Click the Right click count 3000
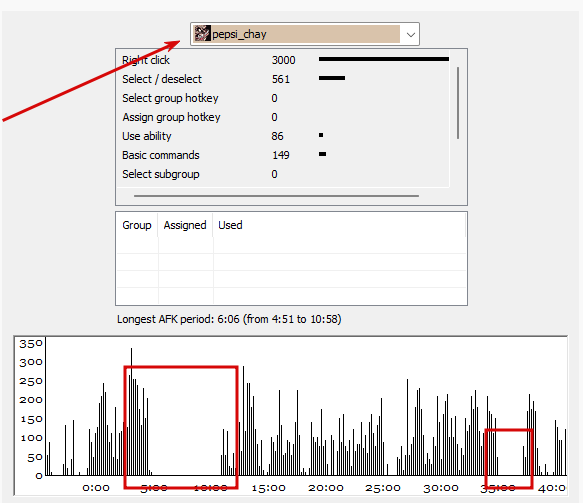The height and width of the screenshot is (503, 583). click(283, 60)
